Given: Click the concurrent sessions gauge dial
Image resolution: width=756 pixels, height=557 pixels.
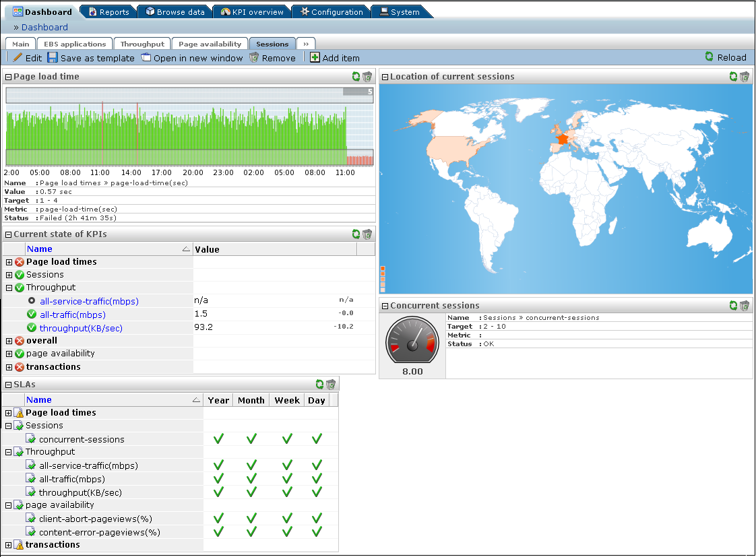Looking at the screenshot, I should click(412, 340).
